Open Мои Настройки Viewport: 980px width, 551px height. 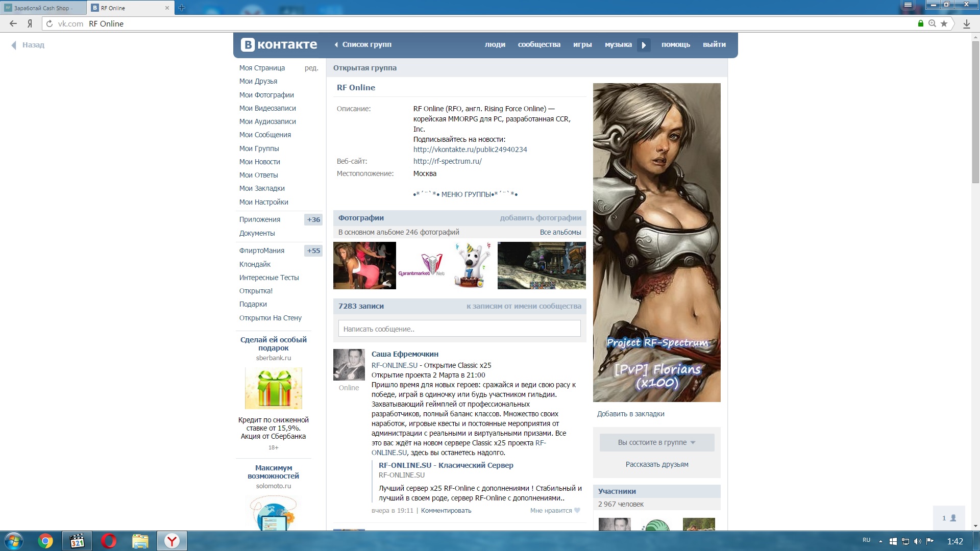click(263, 202)
